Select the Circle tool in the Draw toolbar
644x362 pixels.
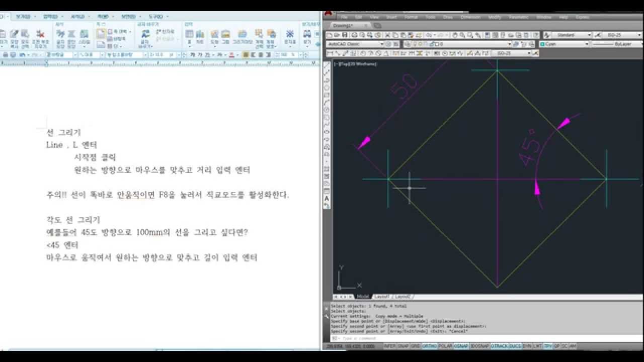[327, 109]
